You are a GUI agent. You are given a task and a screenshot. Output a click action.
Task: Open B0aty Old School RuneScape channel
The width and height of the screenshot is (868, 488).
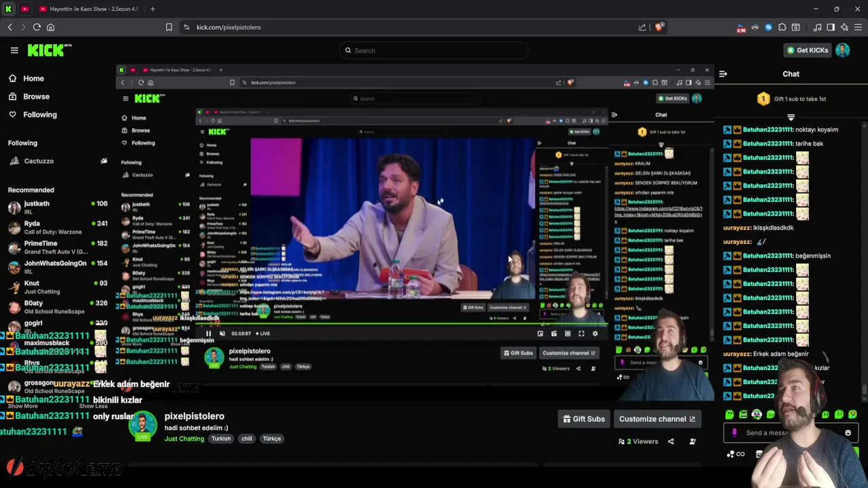pyautogui.click(x=58, y=306)
